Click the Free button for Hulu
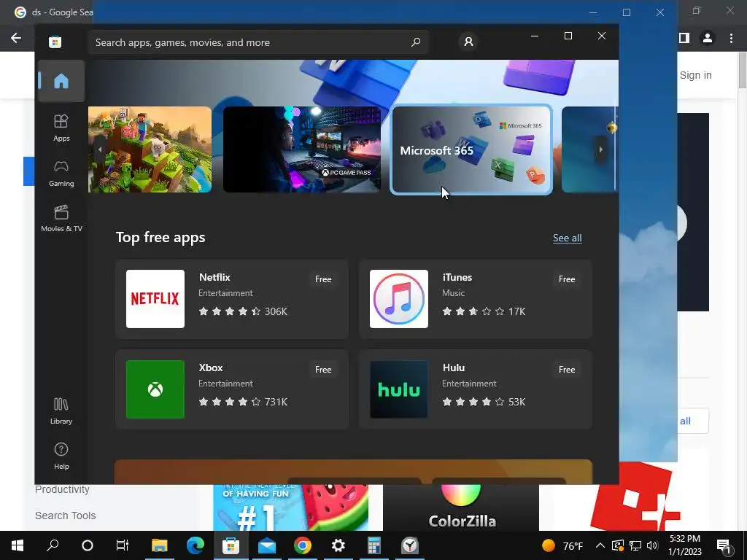The image size is (747, 560). tap(566, 370)
